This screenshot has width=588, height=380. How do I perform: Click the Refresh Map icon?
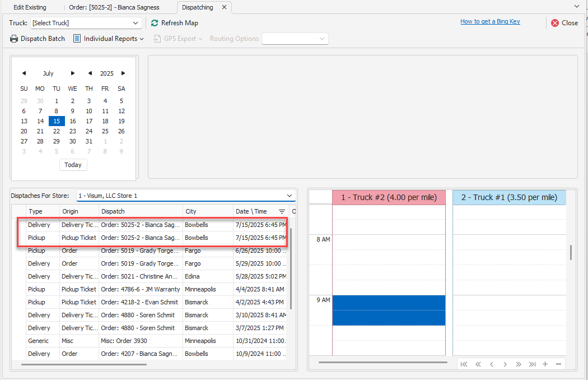pos(155,23)
